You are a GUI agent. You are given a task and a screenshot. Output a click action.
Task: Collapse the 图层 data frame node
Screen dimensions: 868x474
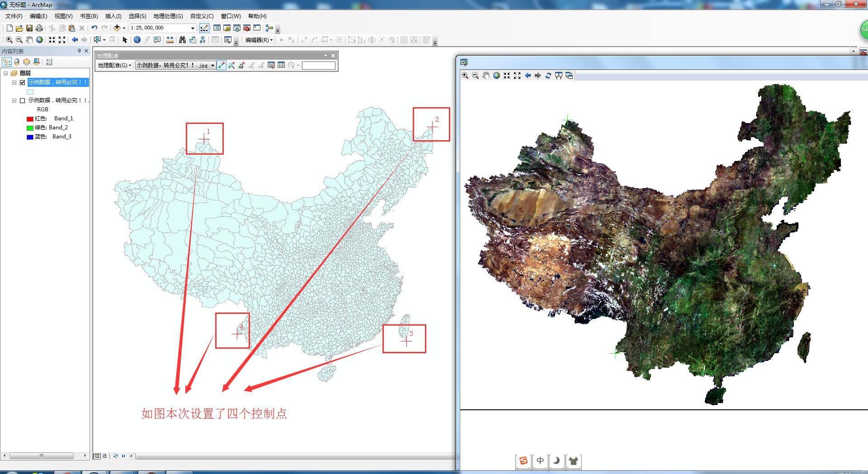point(5,73)
